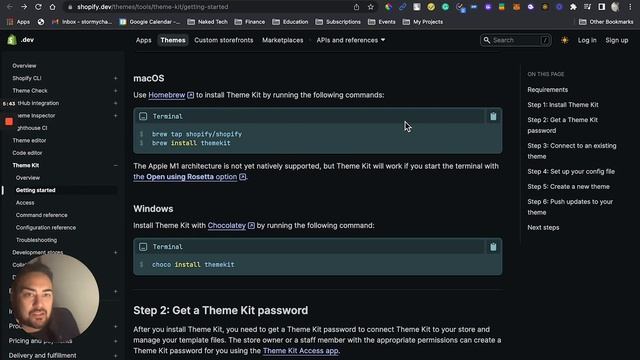This screenshot has height=360, width=640.
Task: Click the Grammarly green extension icon
Action: point(445,7)
